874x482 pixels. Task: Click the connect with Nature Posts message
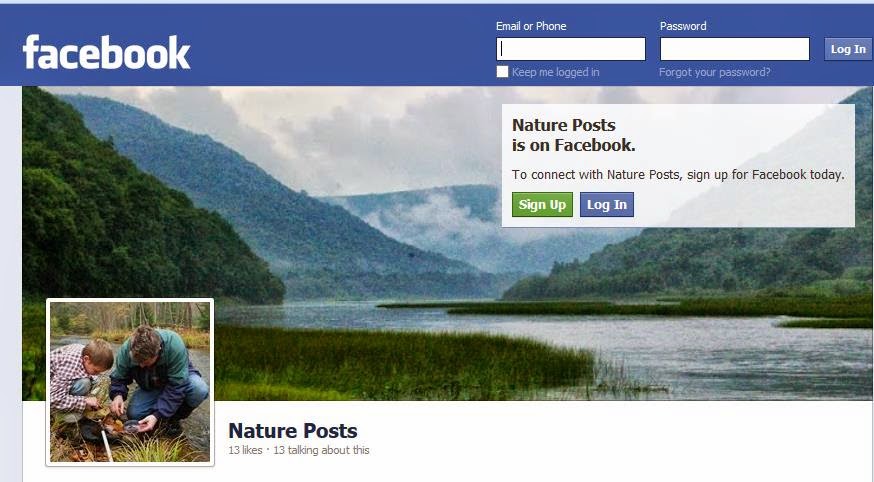pos(678,174)
